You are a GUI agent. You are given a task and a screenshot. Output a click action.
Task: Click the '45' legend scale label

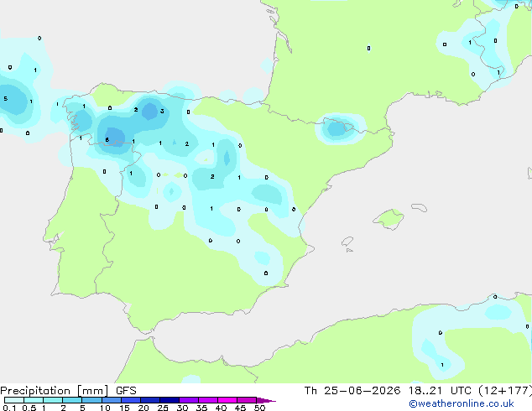[x=240, y=408]
